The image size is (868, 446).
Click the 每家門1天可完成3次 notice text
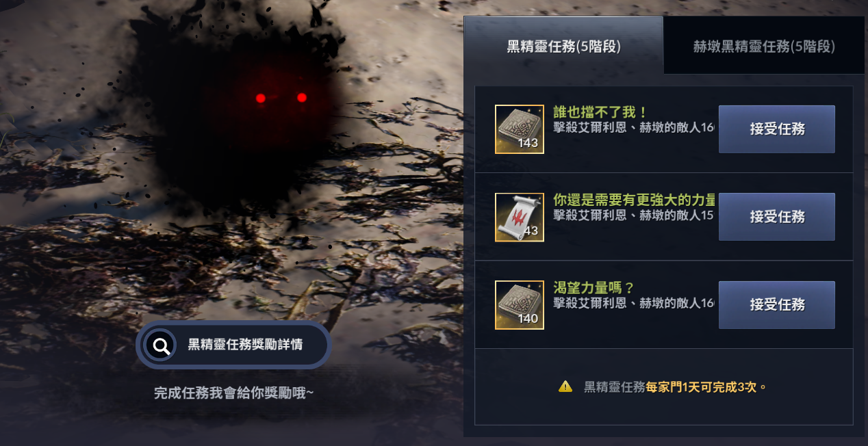[701, 387]
